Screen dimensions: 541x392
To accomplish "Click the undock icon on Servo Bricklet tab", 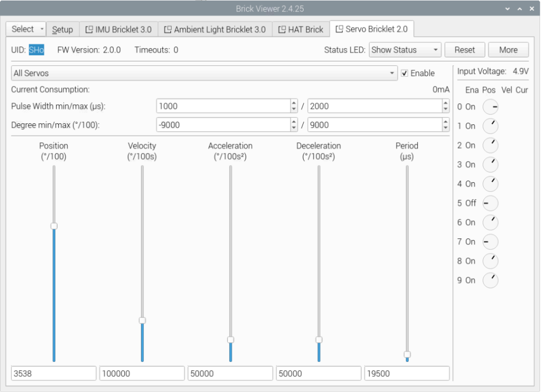I will click(x=339, y=29).
